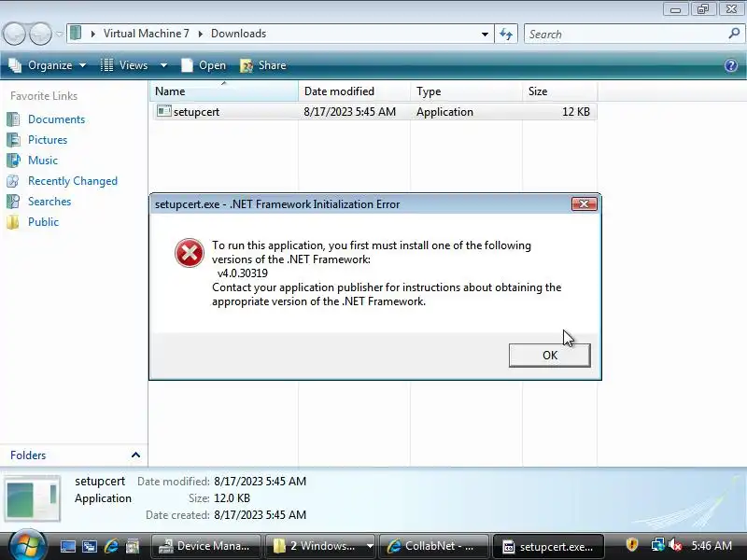Close the .NET Framework Initialization Error dialog

[585, 203]
